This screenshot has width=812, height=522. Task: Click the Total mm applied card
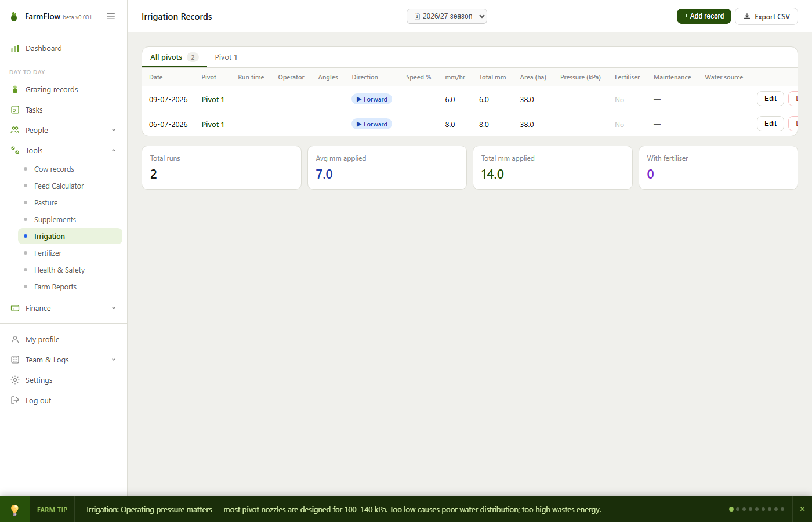pyautogui.click(x=553, y=168)
